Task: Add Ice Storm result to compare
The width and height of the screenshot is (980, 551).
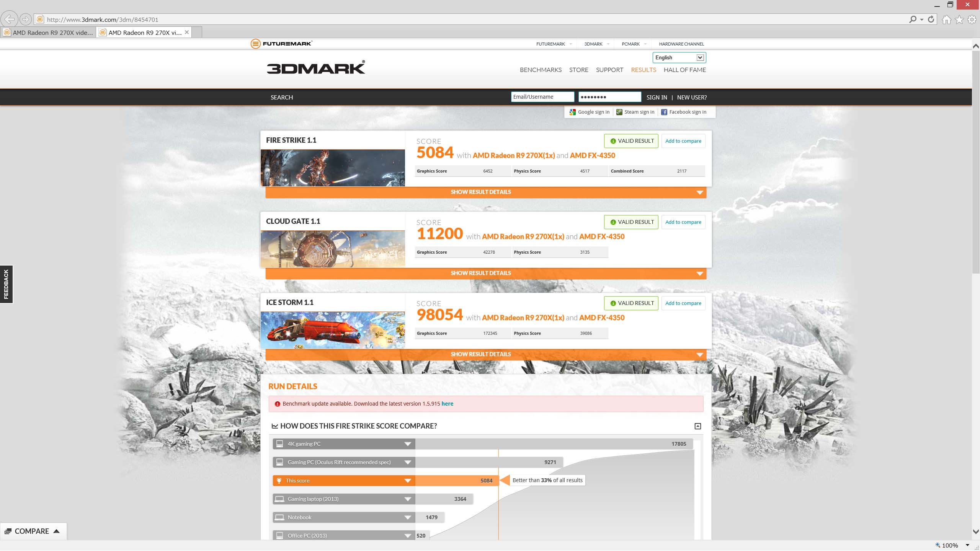Action: (683, 303)
